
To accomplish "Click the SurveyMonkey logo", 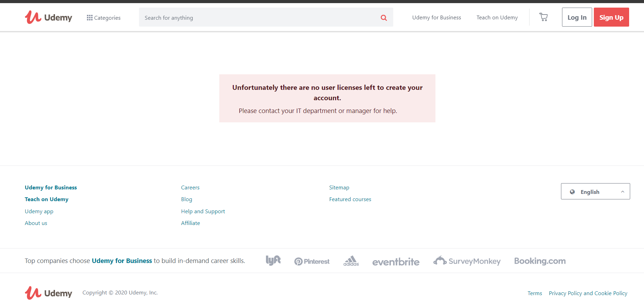I will click(467, 261).
